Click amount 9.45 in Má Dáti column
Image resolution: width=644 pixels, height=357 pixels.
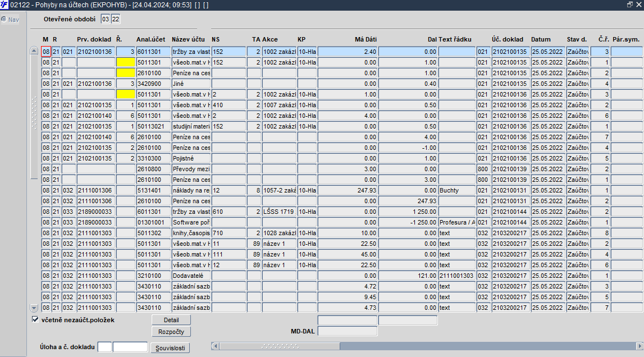coord(348,297)
